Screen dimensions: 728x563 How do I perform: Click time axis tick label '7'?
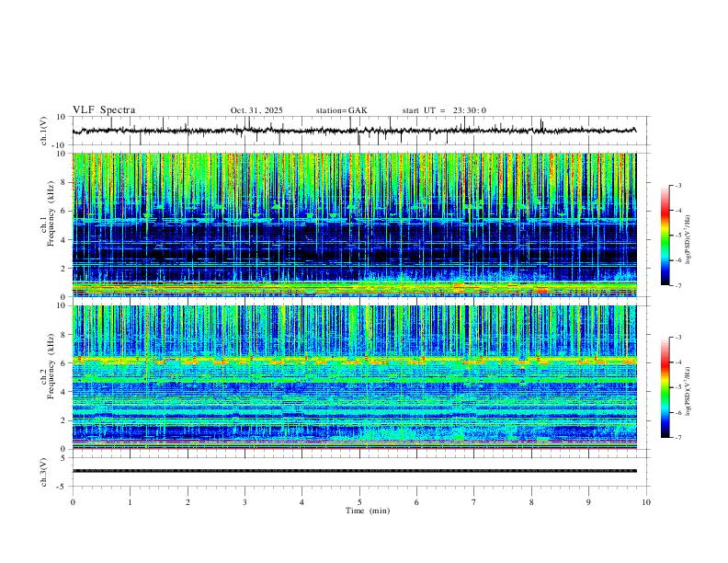pos(474,502)
